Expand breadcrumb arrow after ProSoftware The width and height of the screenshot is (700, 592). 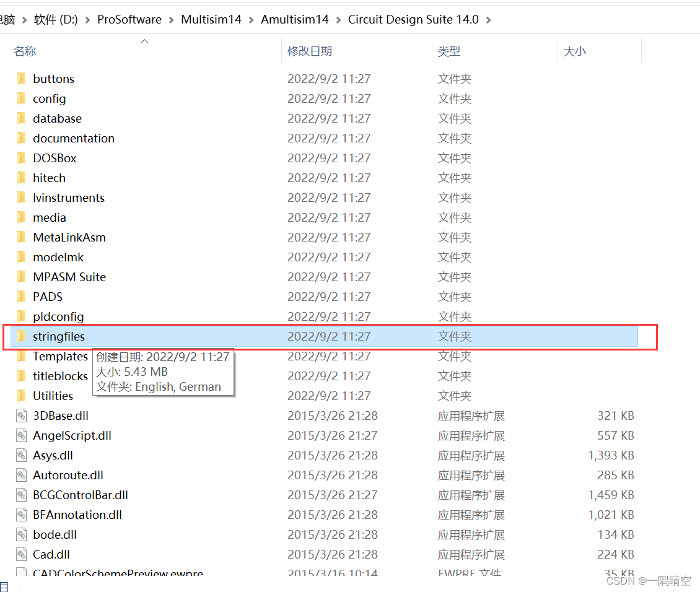pyautogui.click(x=172, y=20)
